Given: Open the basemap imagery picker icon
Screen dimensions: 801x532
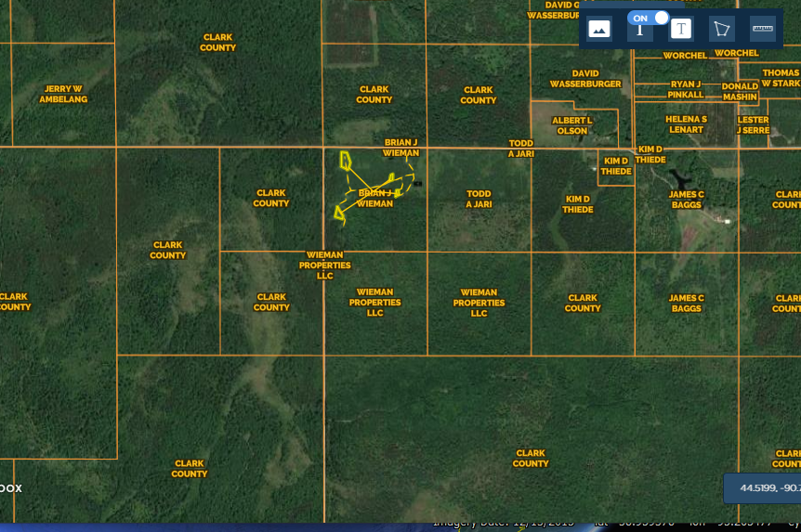Looking at the screenshot, I should pos(599,29).
